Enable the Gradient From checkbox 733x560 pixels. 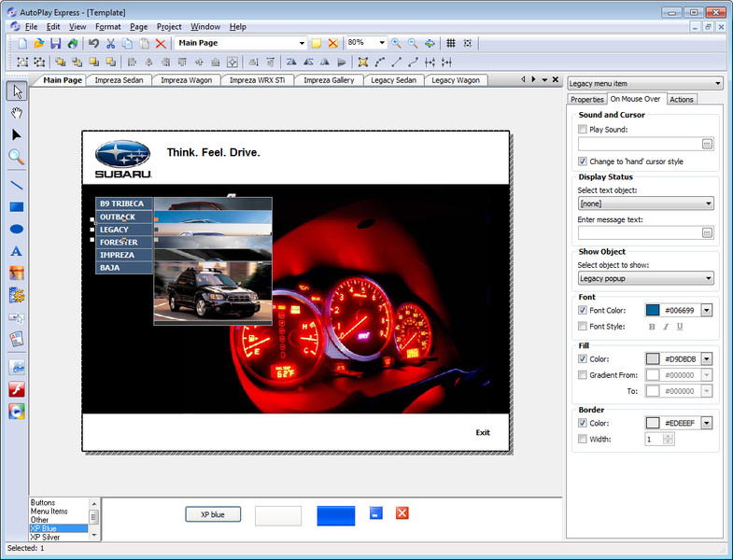tap(582, 374)
